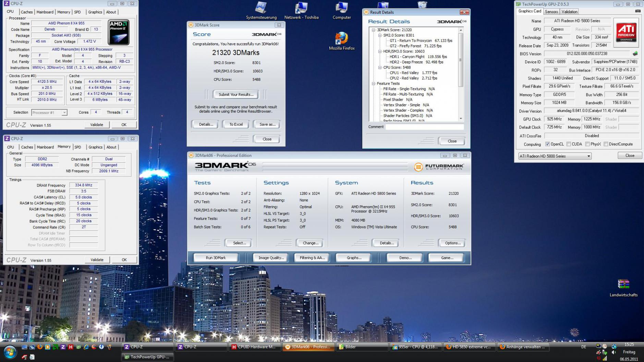This screenshot has height=362, width=644.
Task: Select HDR2 - Deep Freeze result row
Action: point(416,62)
